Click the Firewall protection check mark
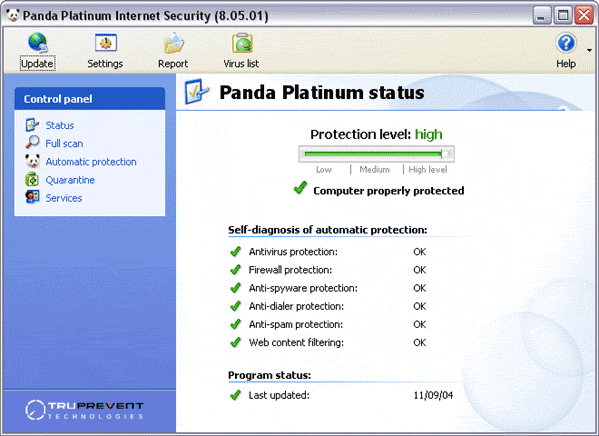 236,270
